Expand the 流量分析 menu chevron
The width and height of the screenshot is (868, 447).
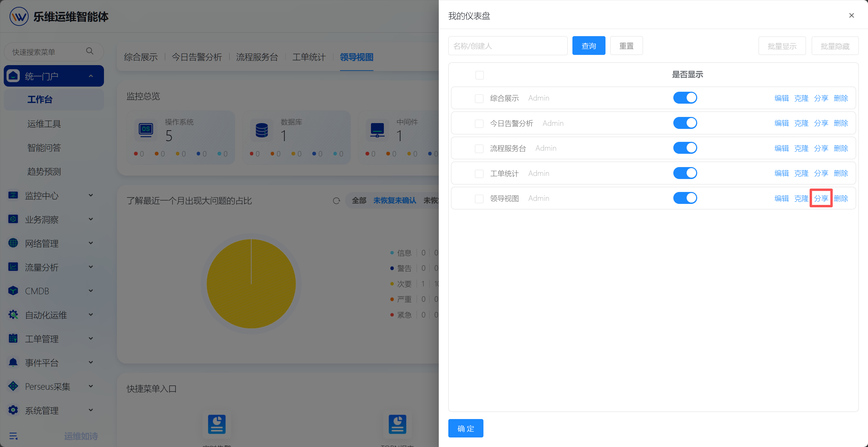tap(91, 267)
